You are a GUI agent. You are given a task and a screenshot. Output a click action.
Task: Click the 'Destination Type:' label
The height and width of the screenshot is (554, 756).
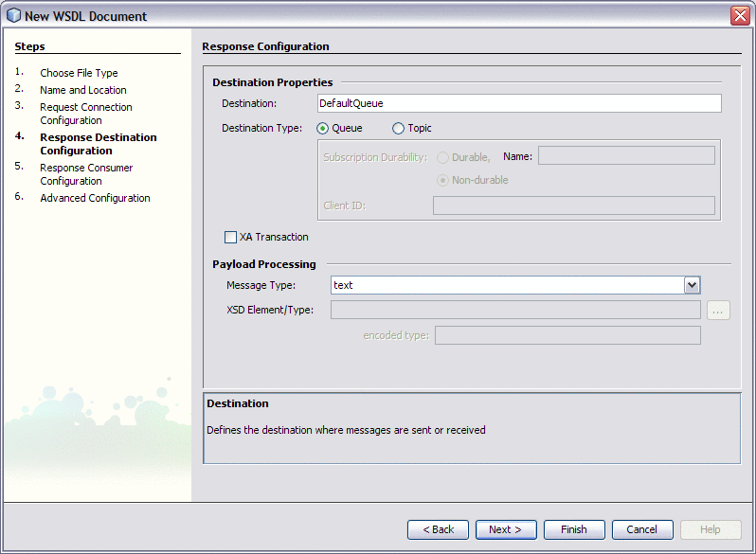click(261, 128)
